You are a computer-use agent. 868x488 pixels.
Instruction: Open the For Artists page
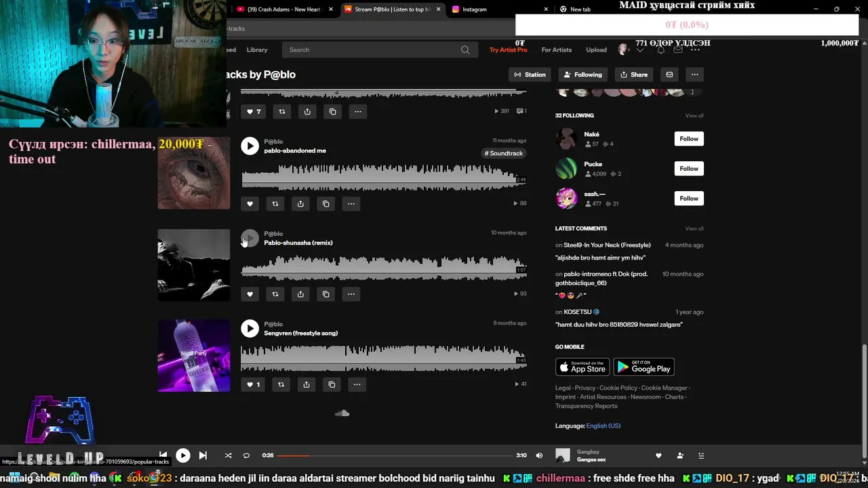click(557, 49)
